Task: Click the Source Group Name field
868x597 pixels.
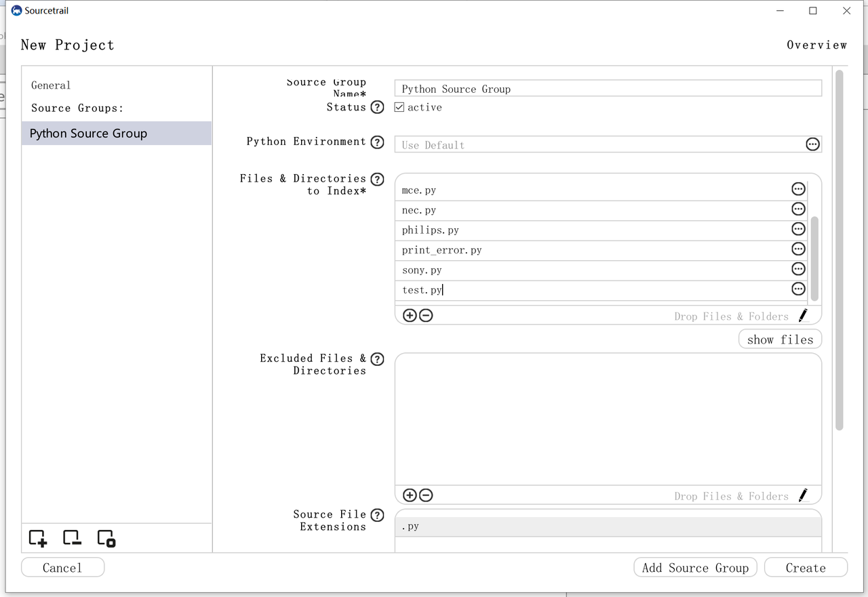Action: coord(608,89)
